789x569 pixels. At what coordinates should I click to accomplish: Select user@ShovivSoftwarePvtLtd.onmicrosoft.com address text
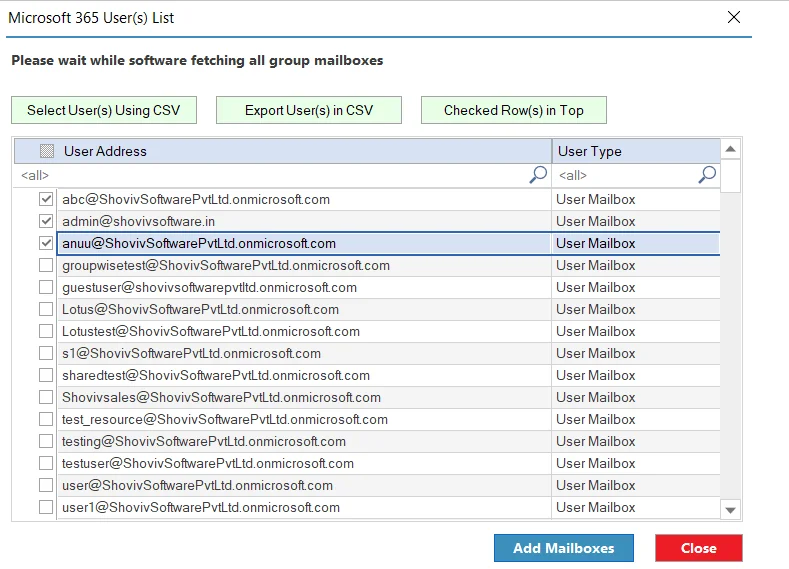click(x=197, y=485)
